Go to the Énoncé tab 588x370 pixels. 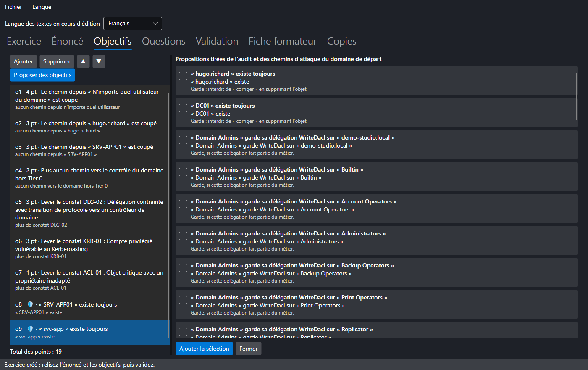[68, 41]
